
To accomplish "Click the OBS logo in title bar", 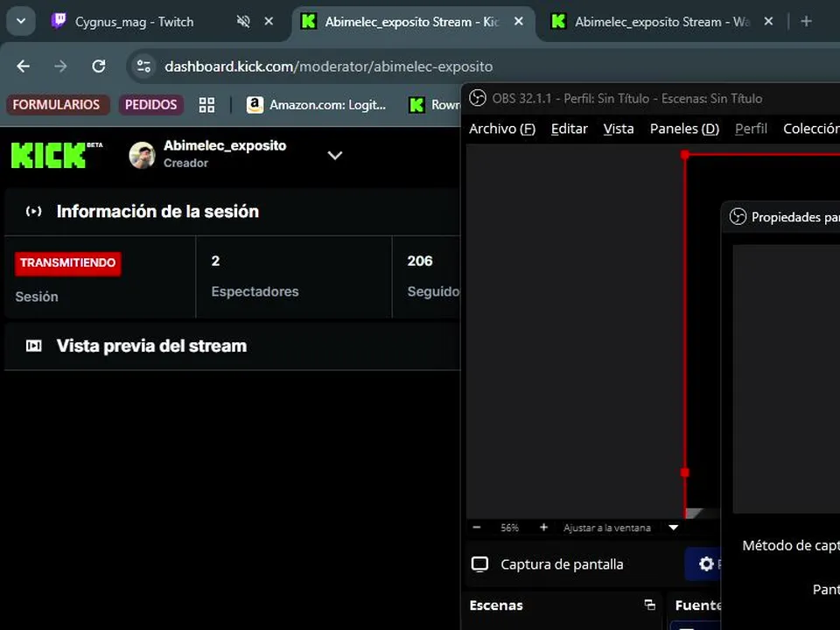I will point(478,98).
